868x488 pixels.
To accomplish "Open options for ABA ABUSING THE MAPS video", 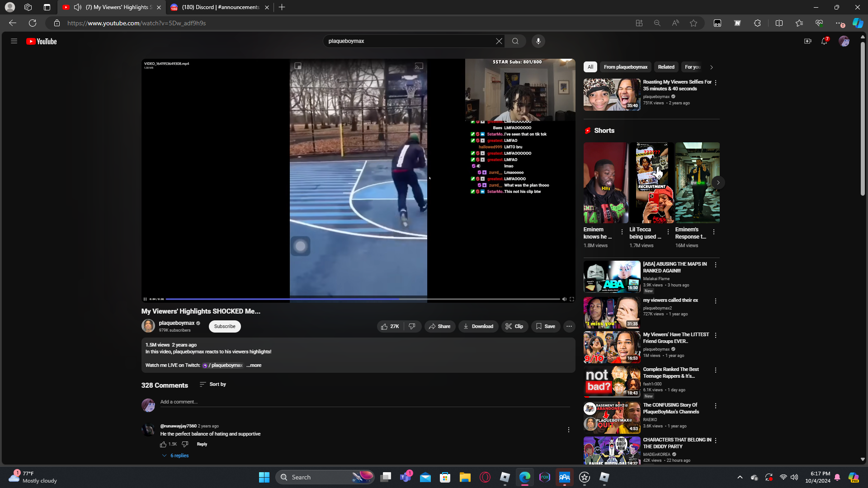I will coord(716,265).
